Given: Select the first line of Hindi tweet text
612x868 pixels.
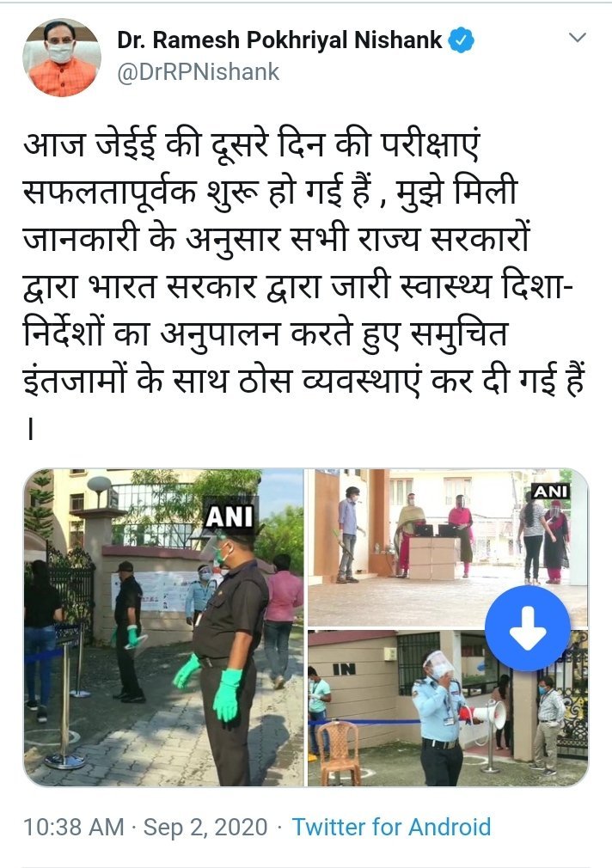Looking at the screenshot, I should [251, 145].
